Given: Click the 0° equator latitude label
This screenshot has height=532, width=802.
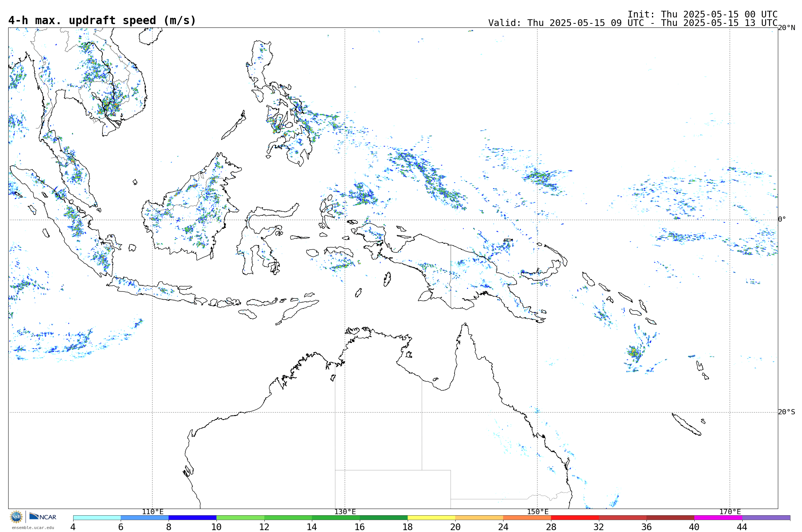Looking at the screenshot, I should tap(782, 219).
